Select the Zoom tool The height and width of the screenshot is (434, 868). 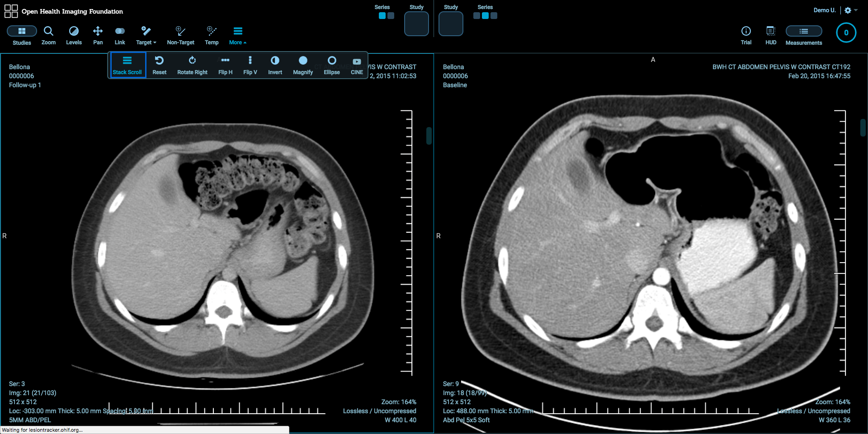coord(48,35)
